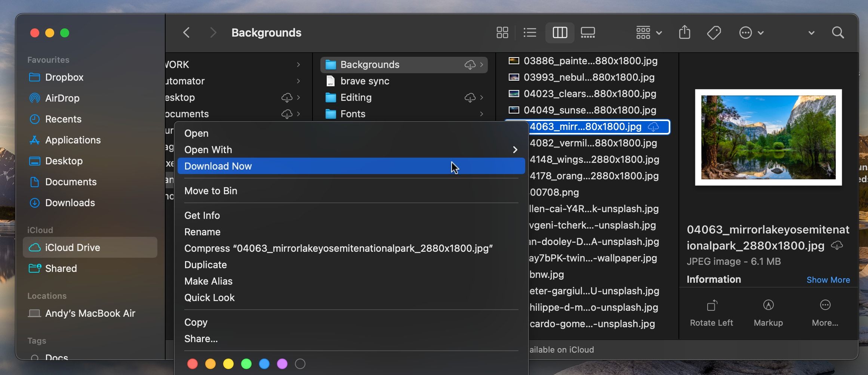Apply the red colour tag
Screen dimensions: 868x375
coord(193,364)
